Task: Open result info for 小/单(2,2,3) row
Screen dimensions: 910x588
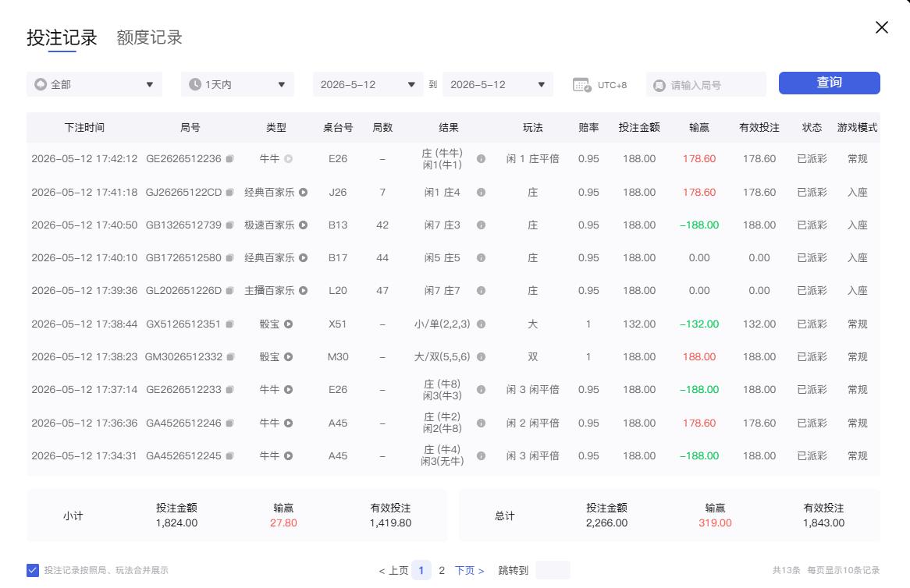Action: pyautogui.click(x=481, y=324)
